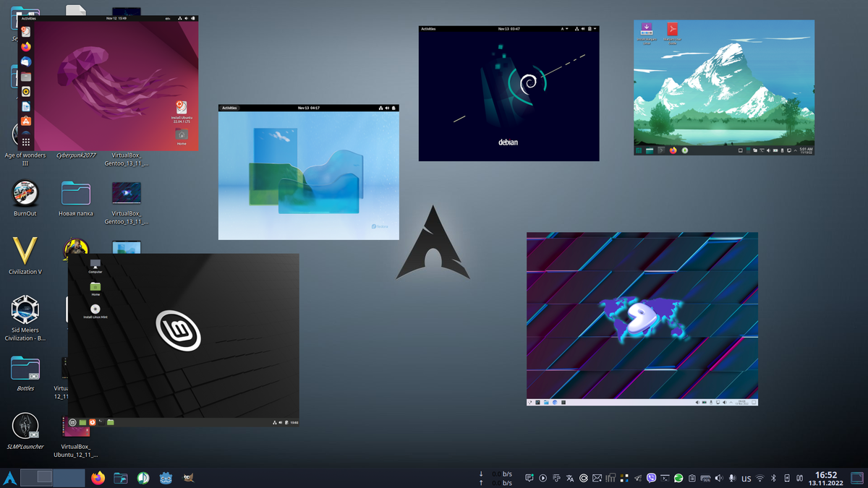Switch to the first virtual desktop pager
The height and width of the screenshot is (488, 868).
36,477
